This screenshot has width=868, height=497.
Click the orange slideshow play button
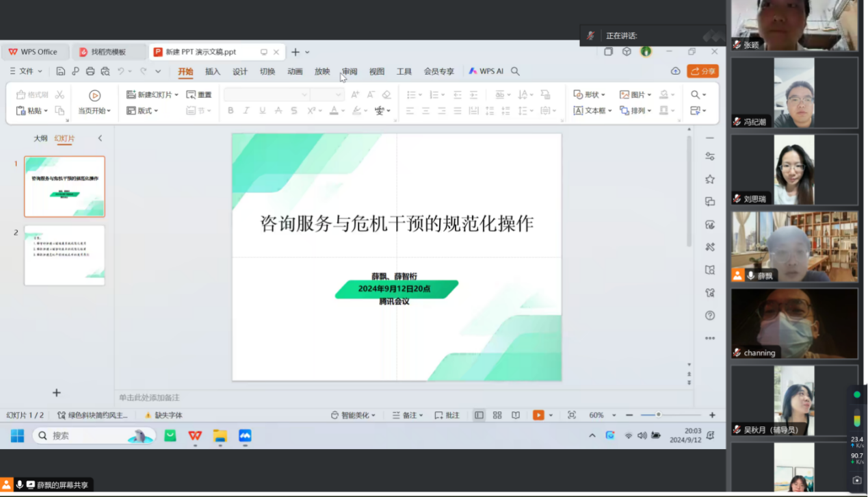tap(538, 416)
